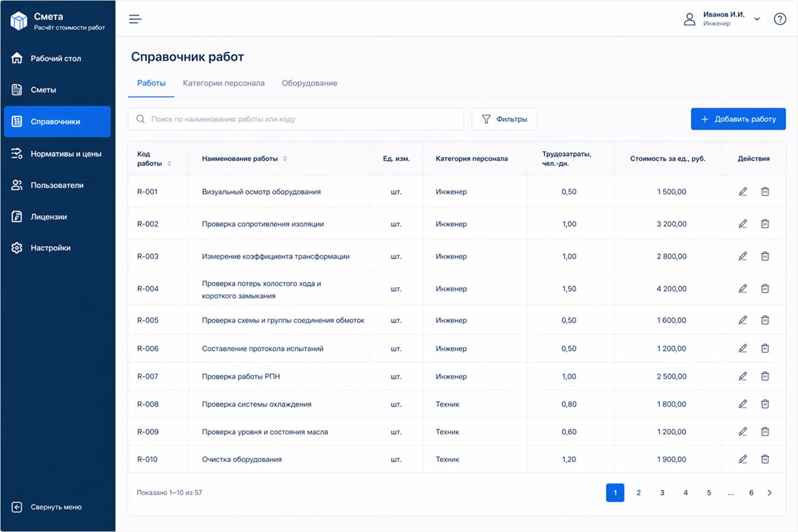This screenshot has height=532, width=798.
Task: Edit row R-005 with pencil icon
Action: (x=743, y=320)
